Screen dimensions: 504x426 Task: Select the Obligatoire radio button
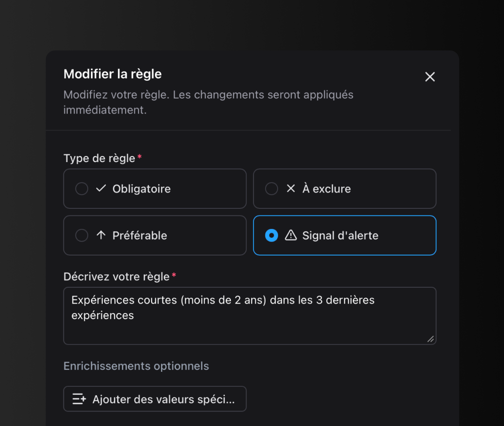tap(82, 189)
